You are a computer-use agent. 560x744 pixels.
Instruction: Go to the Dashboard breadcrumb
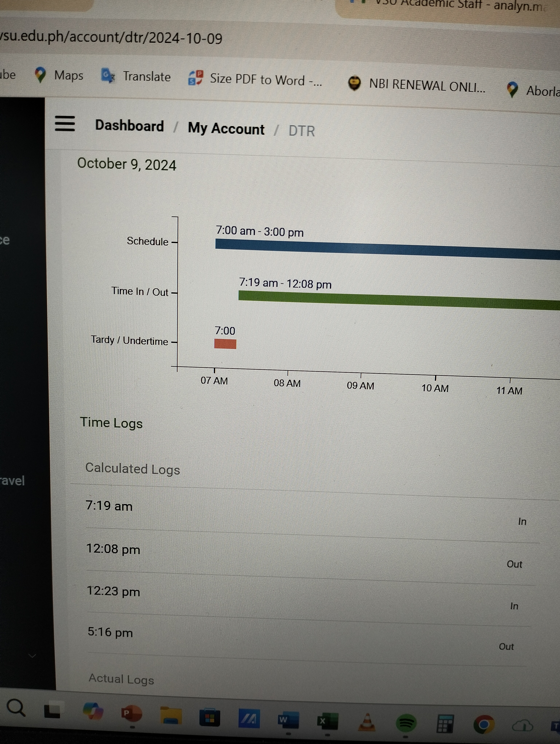click(129, 125)
